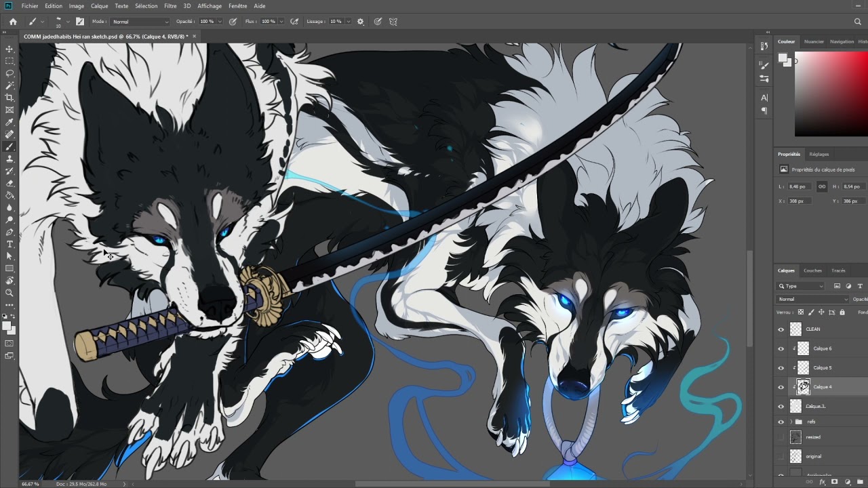Select the Dodge tool
The height and width of the screenshot is (488, 868).
pos(9,220)
